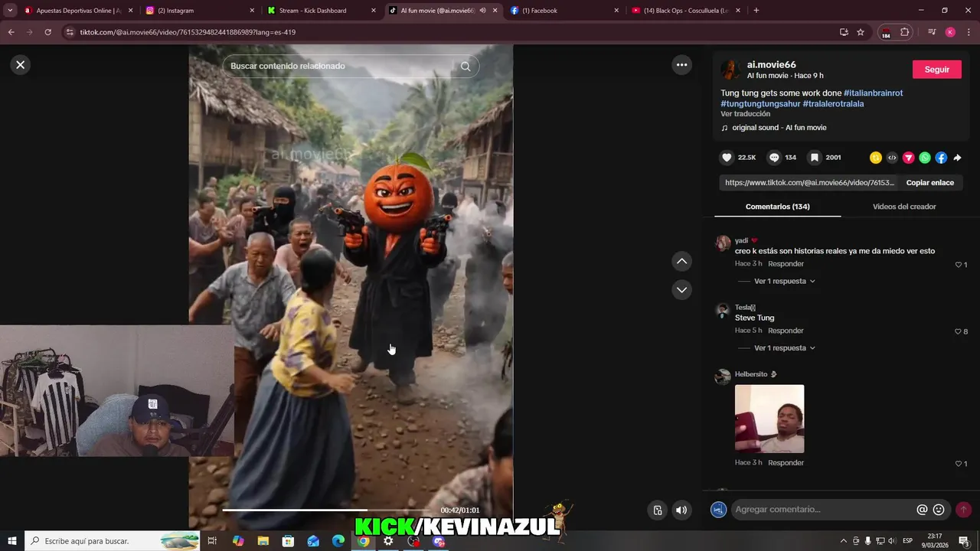Viewport: 980px width, 551px height.
Task: Open more share options arrow
Action: click(957, 158)
